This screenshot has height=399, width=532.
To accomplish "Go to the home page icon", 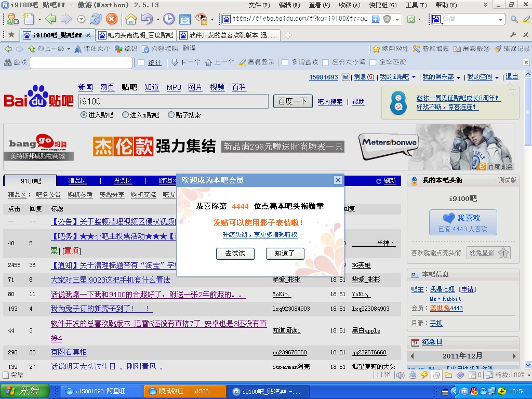I will (x=131, y=19).
